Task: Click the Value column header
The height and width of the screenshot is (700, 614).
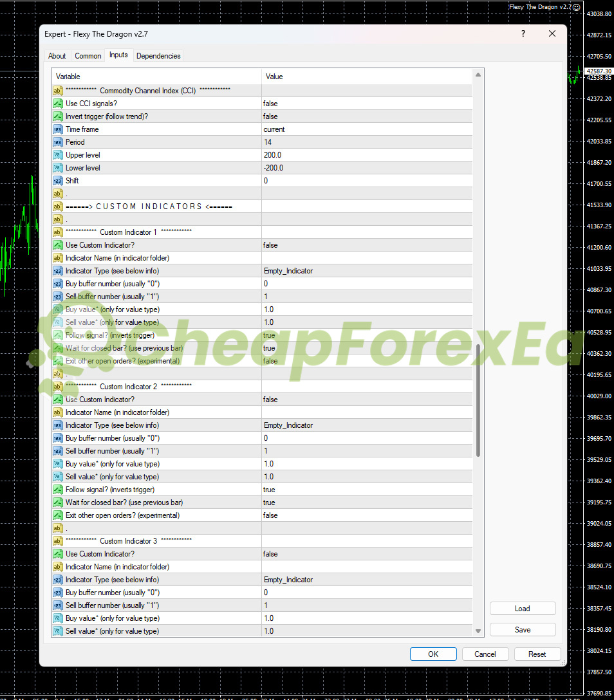Action: point(367,77)
